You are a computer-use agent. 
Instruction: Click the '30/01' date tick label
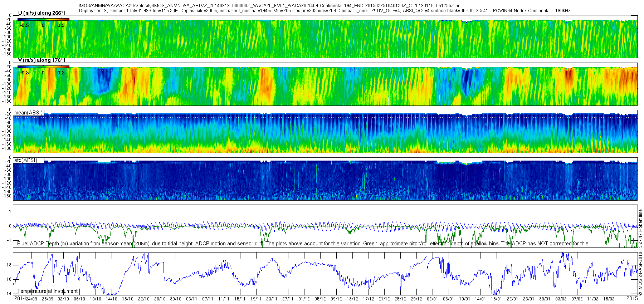[545, 299]
